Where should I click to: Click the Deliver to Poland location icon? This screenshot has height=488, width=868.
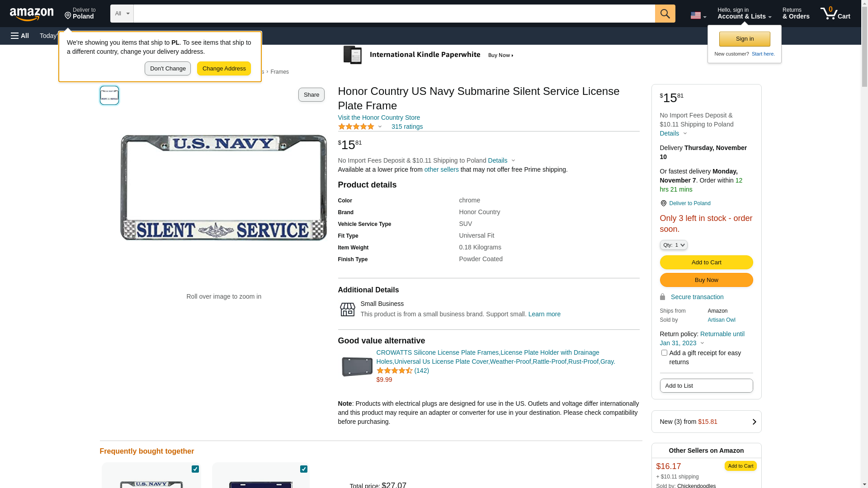[x=68, y=16]
